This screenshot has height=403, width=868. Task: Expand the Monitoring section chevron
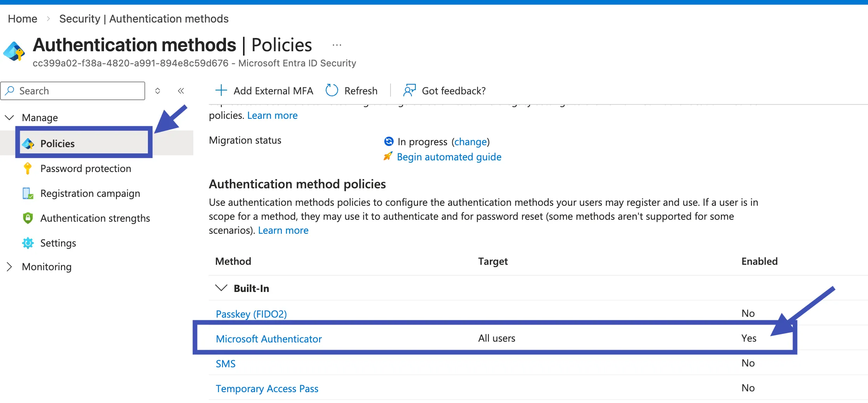(x=9, y=267)
